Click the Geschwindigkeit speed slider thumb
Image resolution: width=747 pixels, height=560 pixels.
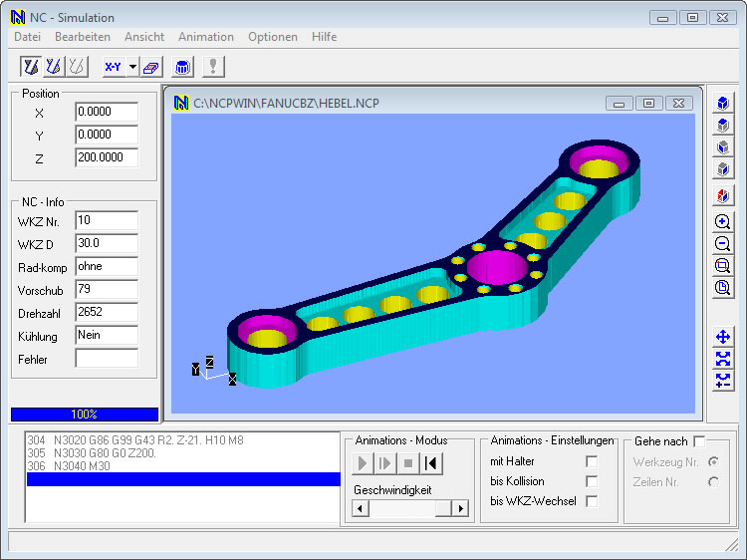[443, 508]
